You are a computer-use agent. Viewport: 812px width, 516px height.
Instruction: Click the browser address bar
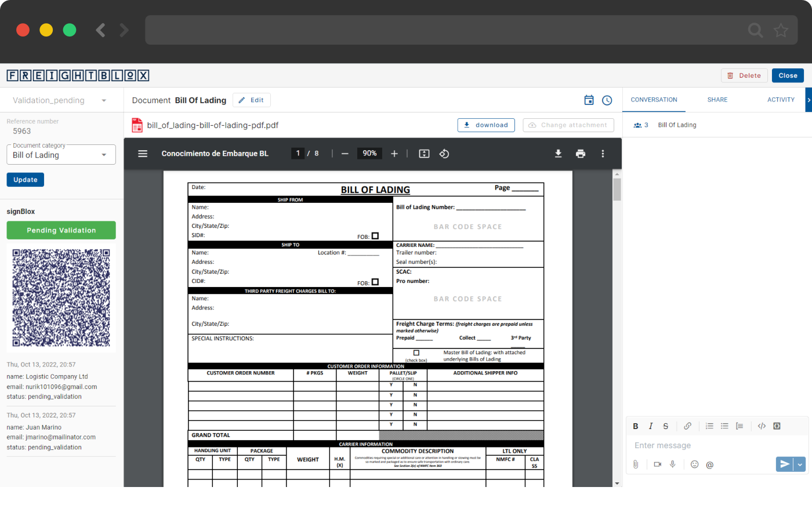click(471, 30)
